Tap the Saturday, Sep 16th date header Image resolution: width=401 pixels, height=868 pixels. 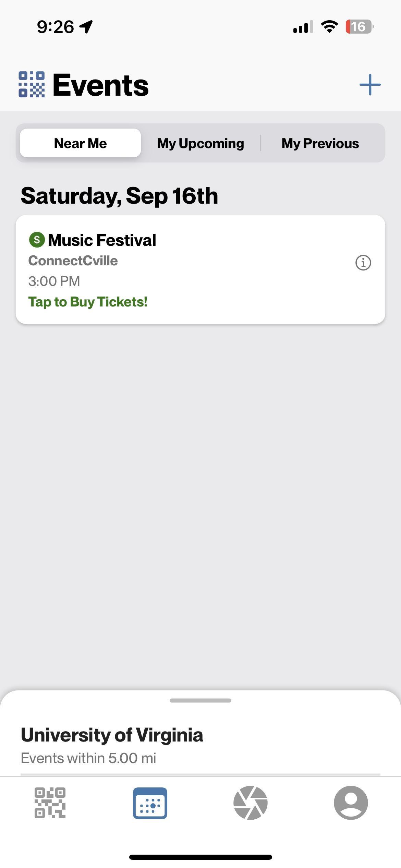119,196
